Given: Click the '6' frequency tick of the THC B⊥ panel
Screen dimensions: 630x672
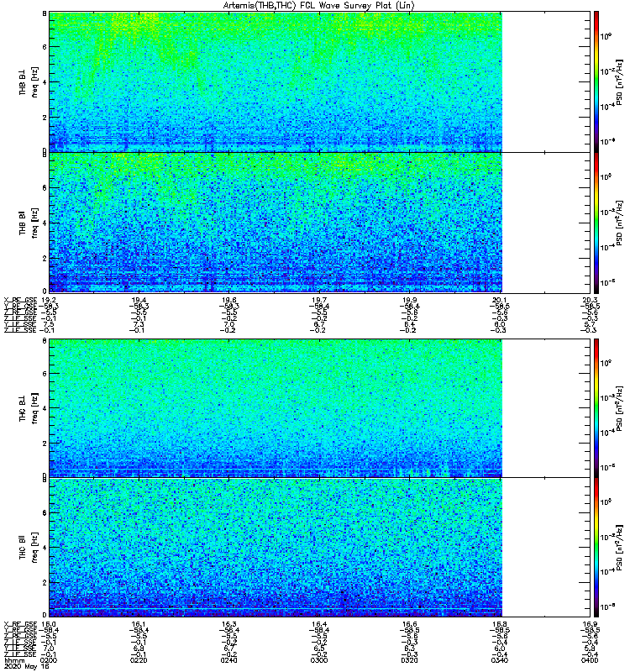Looking at the screenshot, I should [45, 373].
